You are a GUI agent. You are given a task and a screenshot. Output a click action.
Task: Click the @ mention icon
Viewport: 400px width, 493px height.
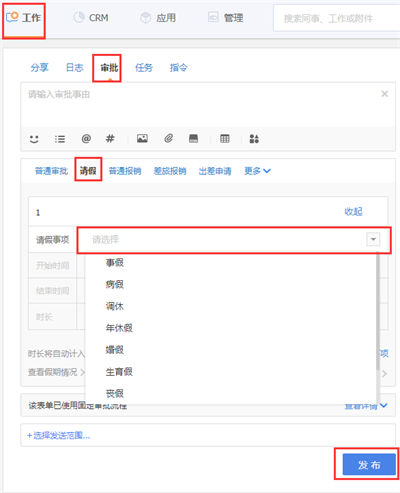click(x=86, y=138)
